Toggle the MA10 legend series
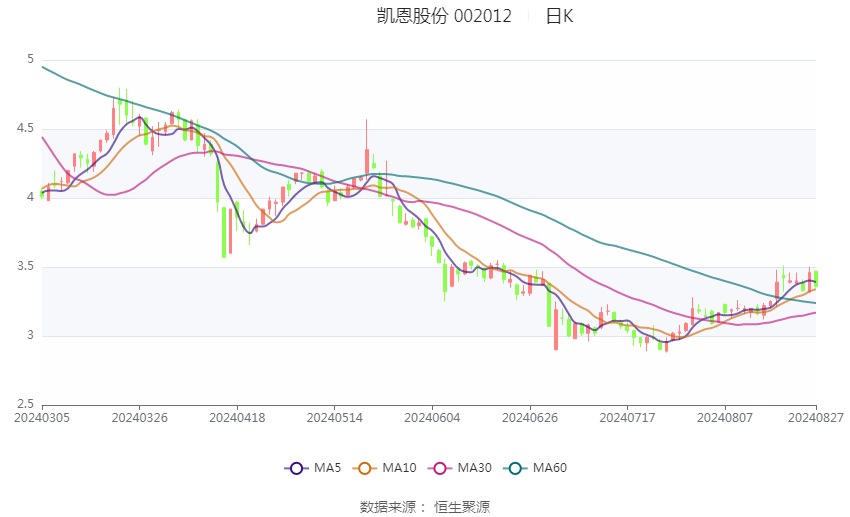Image resolution: width=850 pixels, height=517 pixels. [384, 468]
